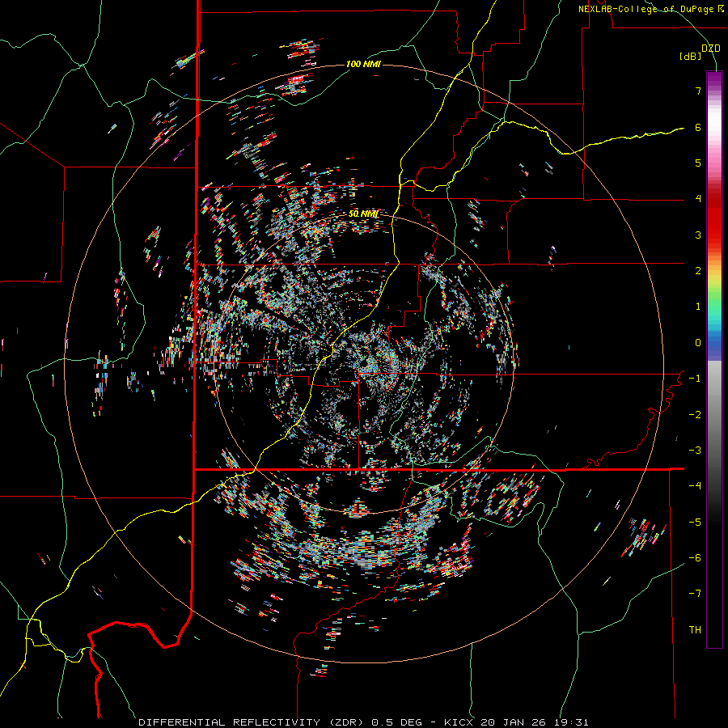728x728 pixels.
Task: Click the TH threshold label on the legend
Action: (695, 630)
